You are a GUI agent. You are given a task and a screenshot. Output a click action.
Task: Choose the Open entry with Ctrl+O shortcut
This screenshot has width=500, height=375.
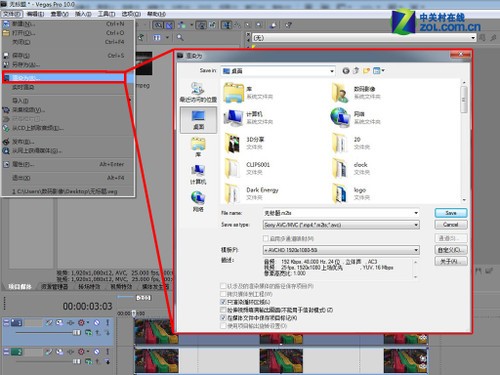point(68,33)
